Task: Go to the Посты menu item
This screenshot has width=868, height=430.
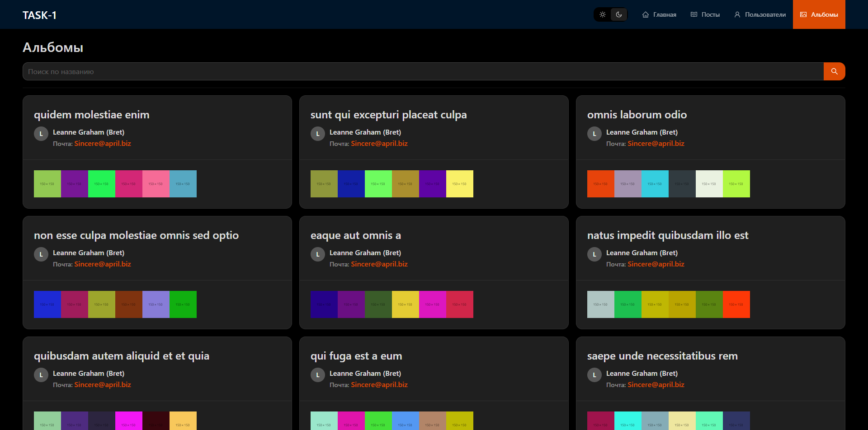Action: 705,14
